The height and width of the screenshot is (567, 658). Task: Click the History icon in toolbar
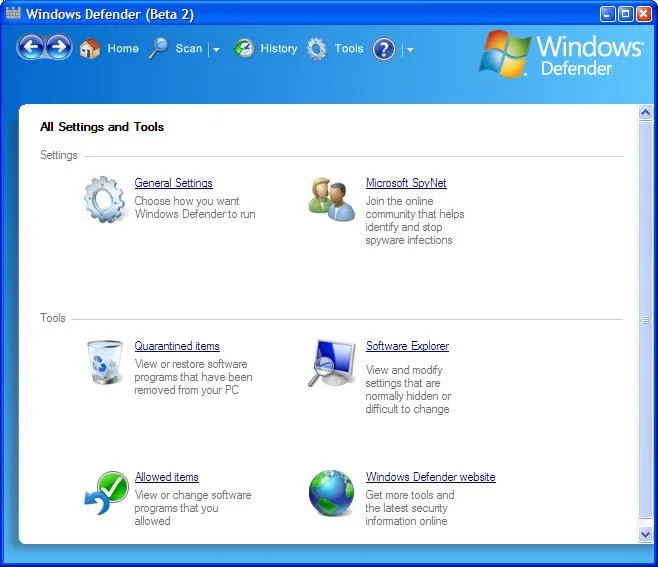(x=244, y=48)
